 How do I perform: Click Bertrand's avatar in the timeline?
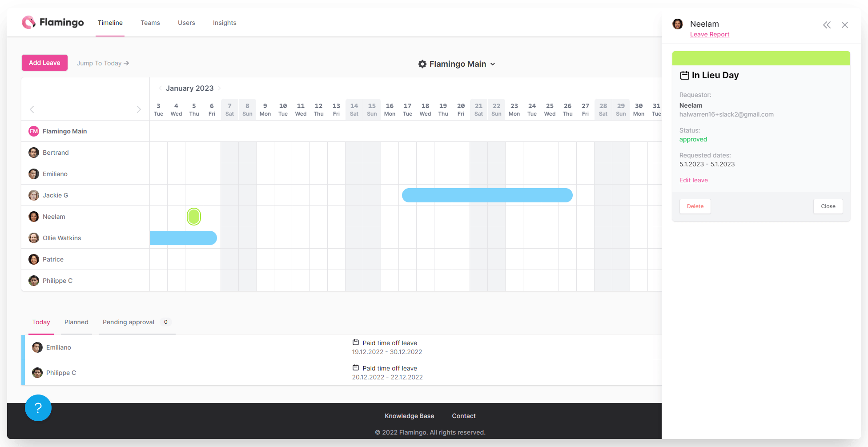tap(34, 153)
